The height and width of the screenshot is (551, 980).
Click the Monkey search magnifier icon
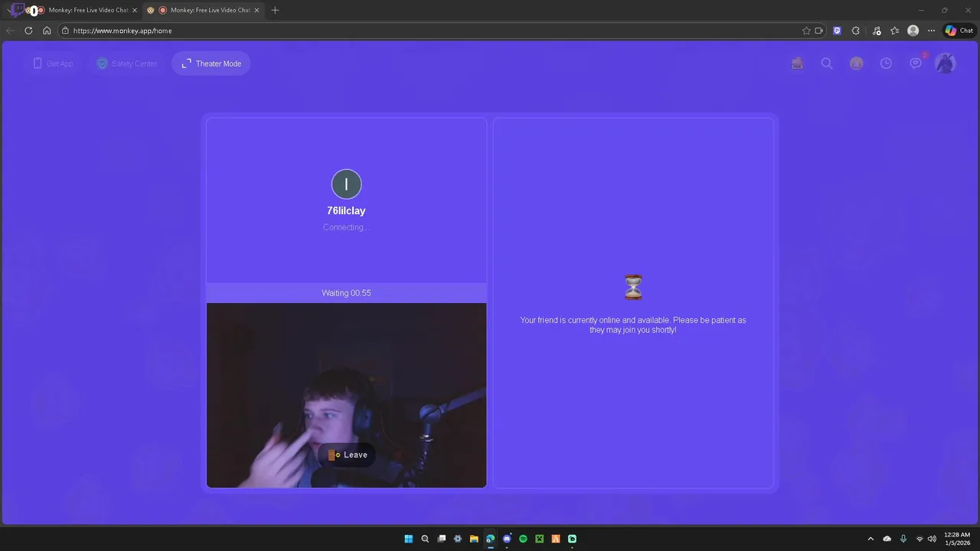[x=827, y=64]
